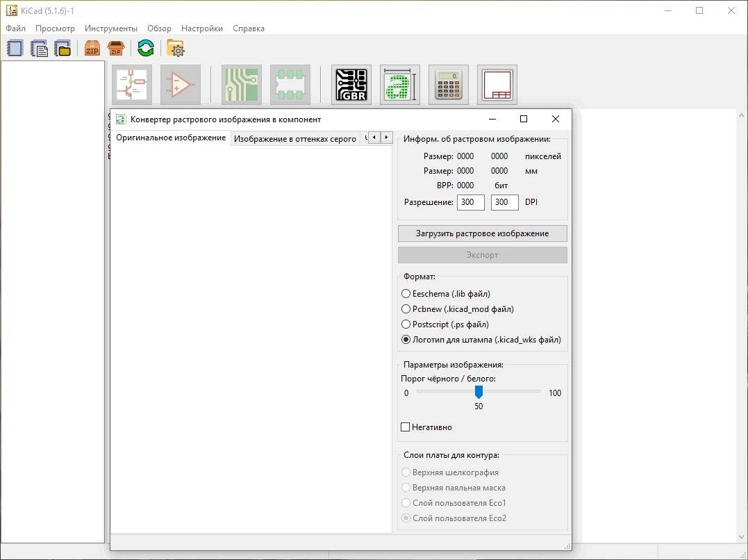Switch to the Оригинальное изображение tab

coord(171,138)
